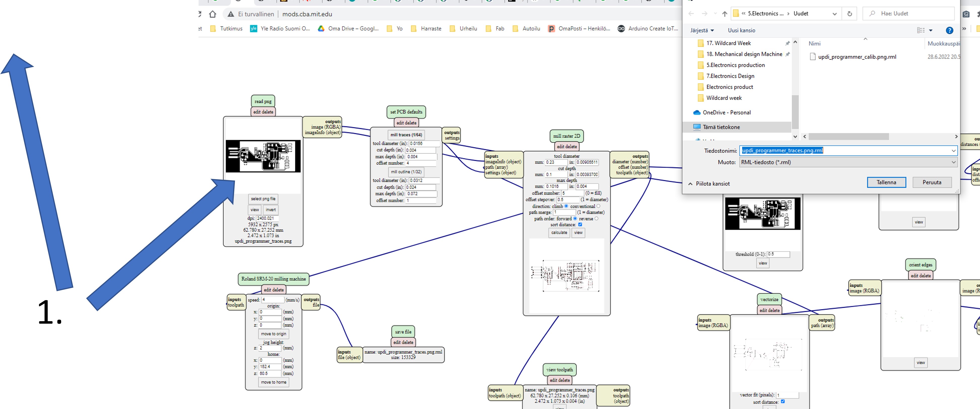The width and height of the screenshot is (980, 409).
Task: Click the set PCB defaults module title
Action: click(406, 112)
